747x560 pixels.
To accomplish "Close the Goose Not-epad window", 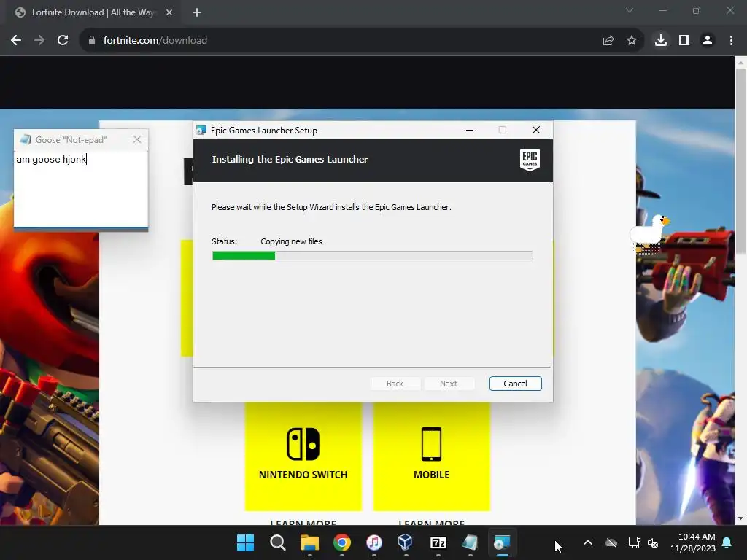I will click(x=137, y=139).
